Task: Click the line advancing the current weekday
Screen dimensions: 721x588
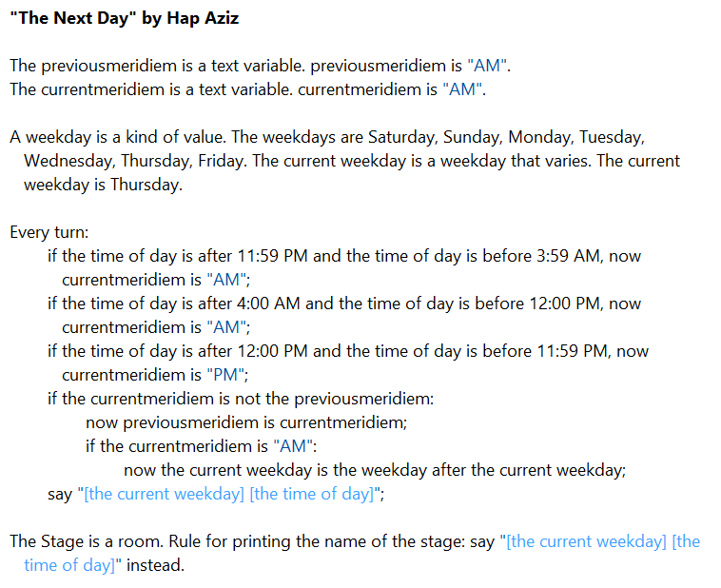Action: tap(374, 470)
